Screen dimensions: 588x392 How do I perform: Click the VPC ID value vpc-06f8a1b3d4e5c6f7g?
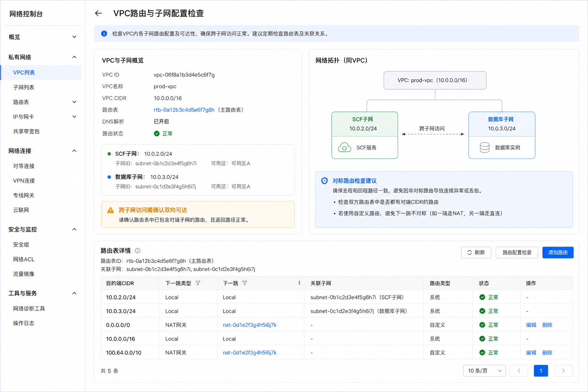tap(184, 75)
